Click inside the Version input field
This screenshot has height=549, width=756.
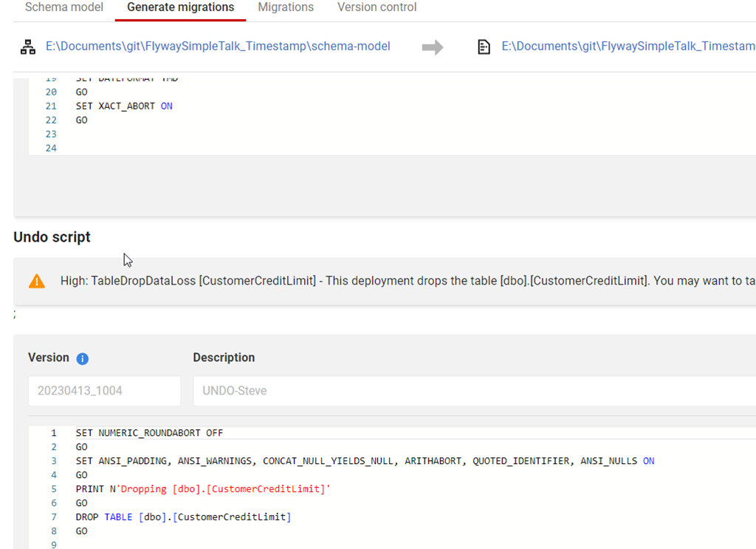click(103, 390)
